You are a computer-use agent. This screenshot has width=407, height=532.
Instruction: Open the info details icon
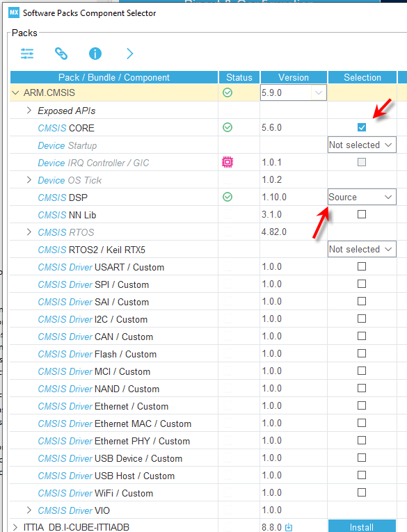[x=95, y=54]
